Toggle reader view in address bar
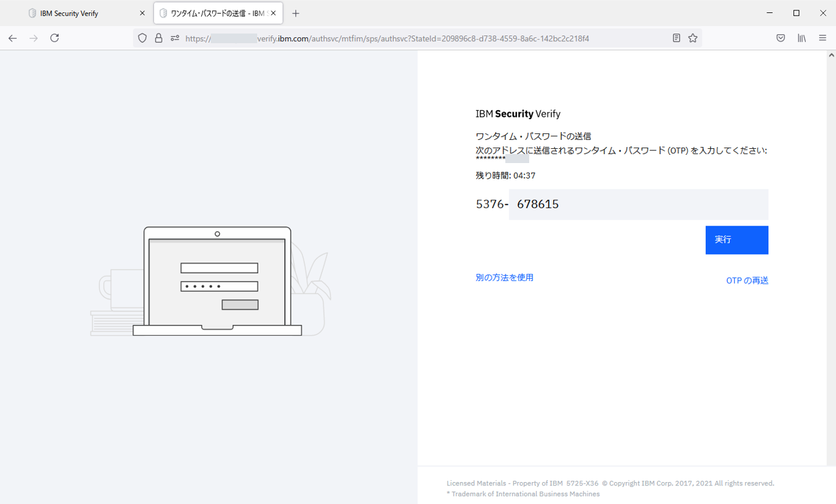This screenshot has width=836, height=504. coord(676,38)
